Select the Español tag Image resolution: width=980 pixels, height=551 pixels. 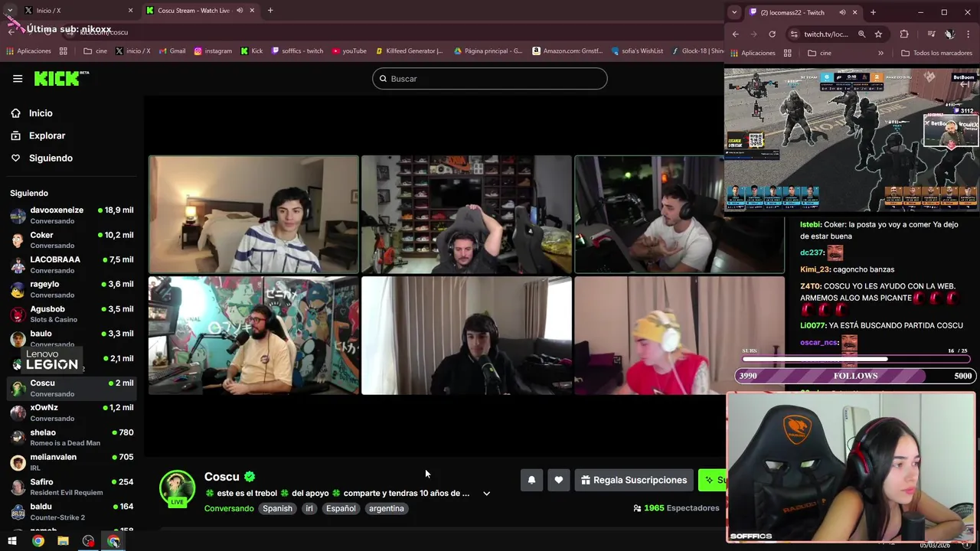pos(341,508)
